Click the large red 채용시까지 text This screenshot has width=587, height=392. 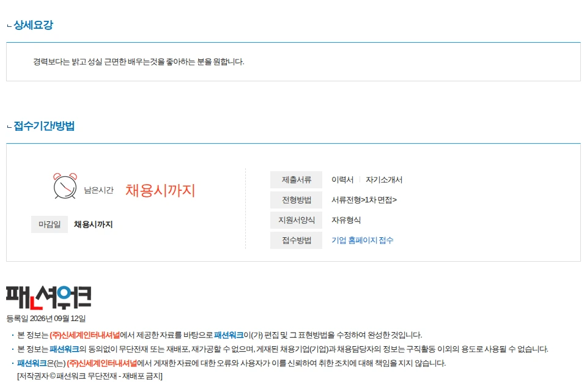coord(160,190)
